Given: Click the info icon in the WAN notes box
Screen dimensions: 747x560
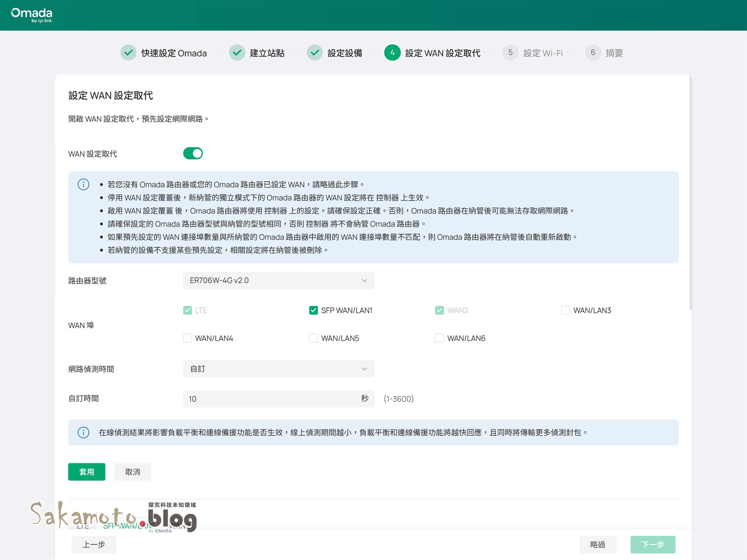Looking at the screenshot, I should [x=83, y=184].
